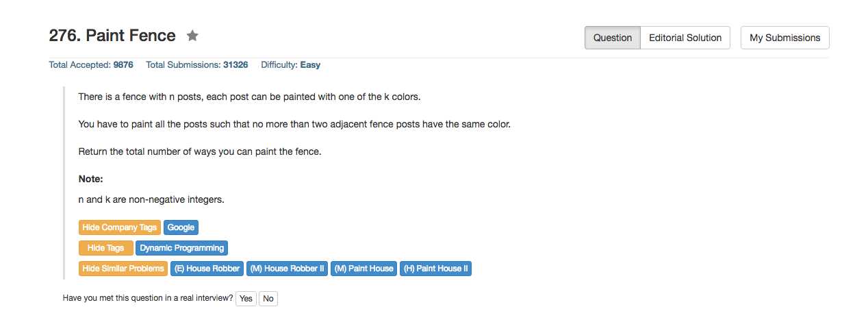Open the Google company tag
Image resolution: width=868 pixels, height=309 pixels.
(x=181, y=227)
